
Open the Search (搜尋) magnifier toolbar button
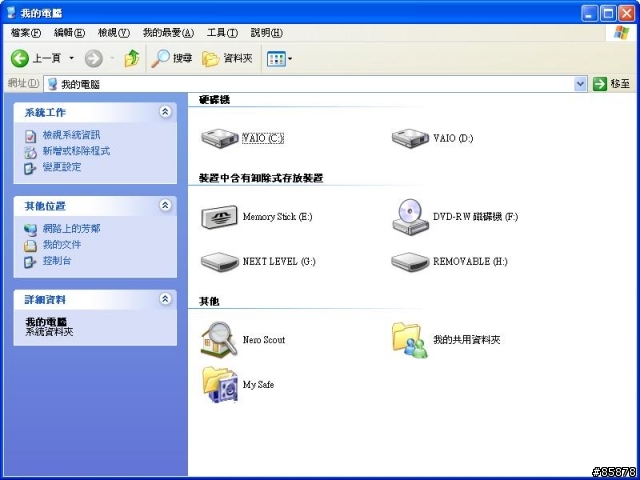[x=171, y=58]
